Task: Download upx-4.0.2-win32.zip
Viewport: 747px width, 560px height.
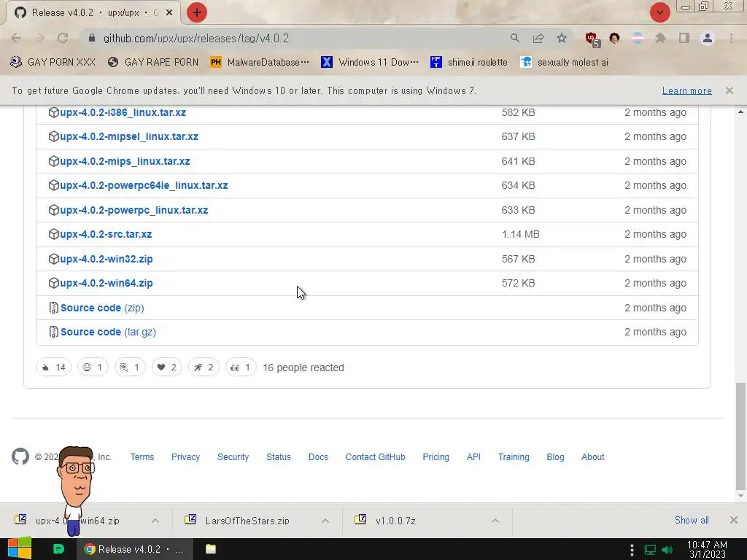Action: 107,259
